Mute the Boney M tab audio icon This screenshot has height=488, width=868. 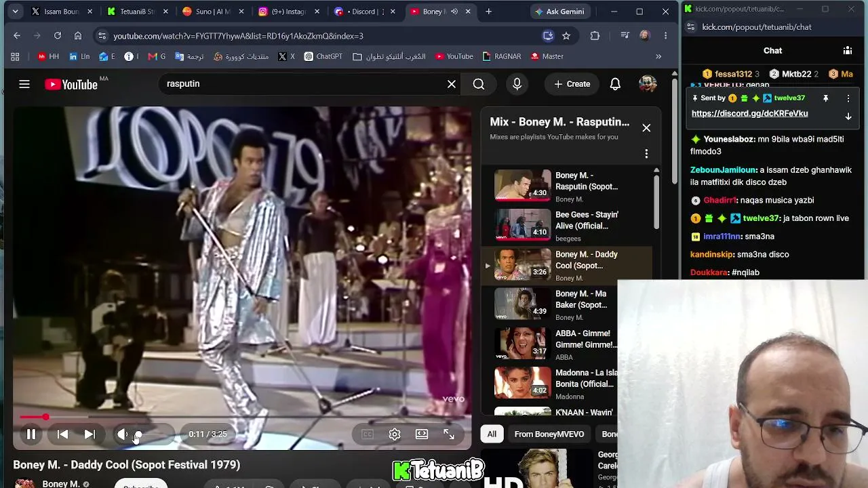454,12
